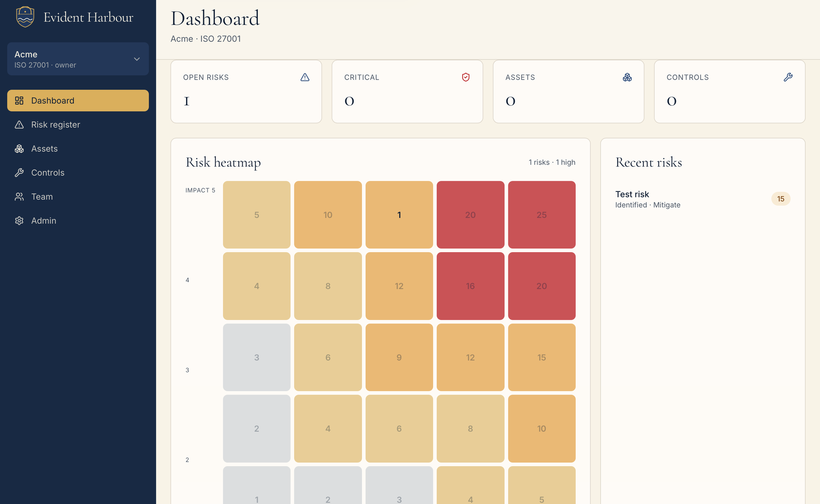This screenshot has height=504, width=820.
Task: Click the "Acme · ISO 27001" page subtitle
Action: [x=205, y=39]
